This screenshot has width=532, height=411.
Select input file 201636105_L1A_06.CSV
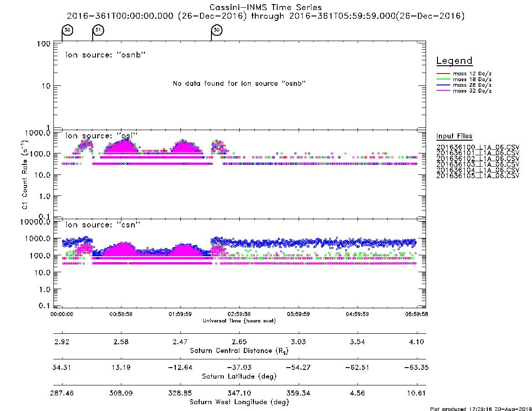(x=478, y=176)
